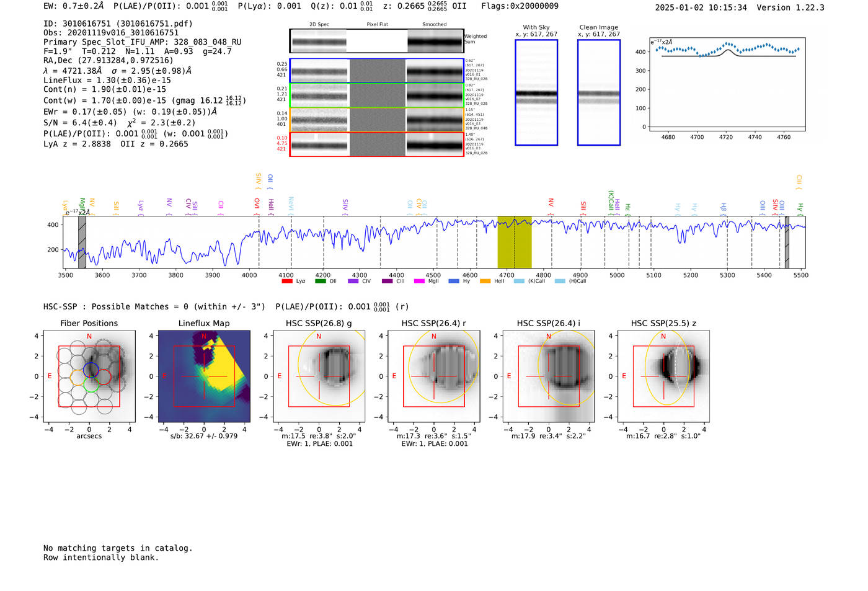Select the red-bordered fiber spectrum row

pos(376,144)
